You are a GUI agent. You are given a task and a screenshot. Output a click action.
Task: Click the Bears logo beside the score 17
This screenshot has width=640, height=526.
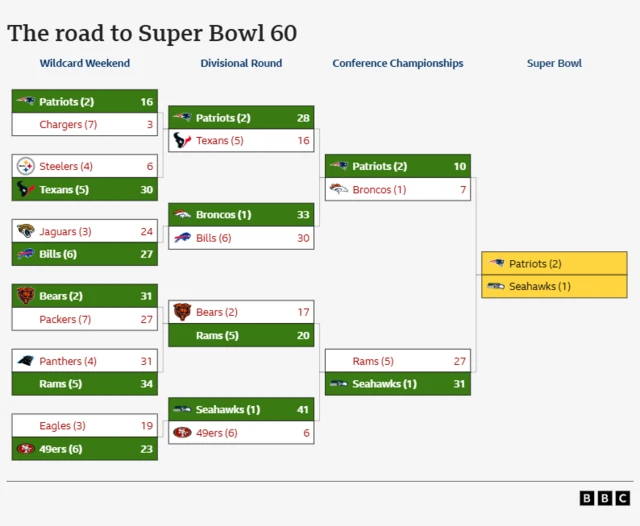coord(182,312)
